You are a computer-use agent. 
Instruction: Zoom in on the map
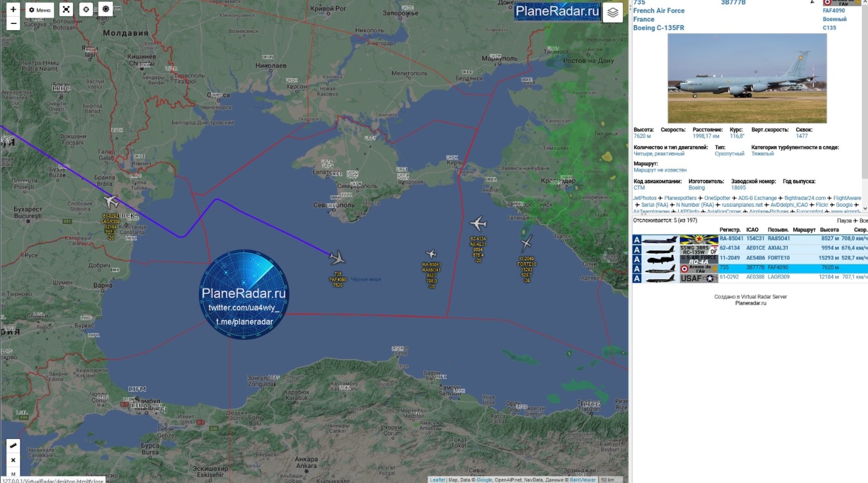tap(13, 9)
